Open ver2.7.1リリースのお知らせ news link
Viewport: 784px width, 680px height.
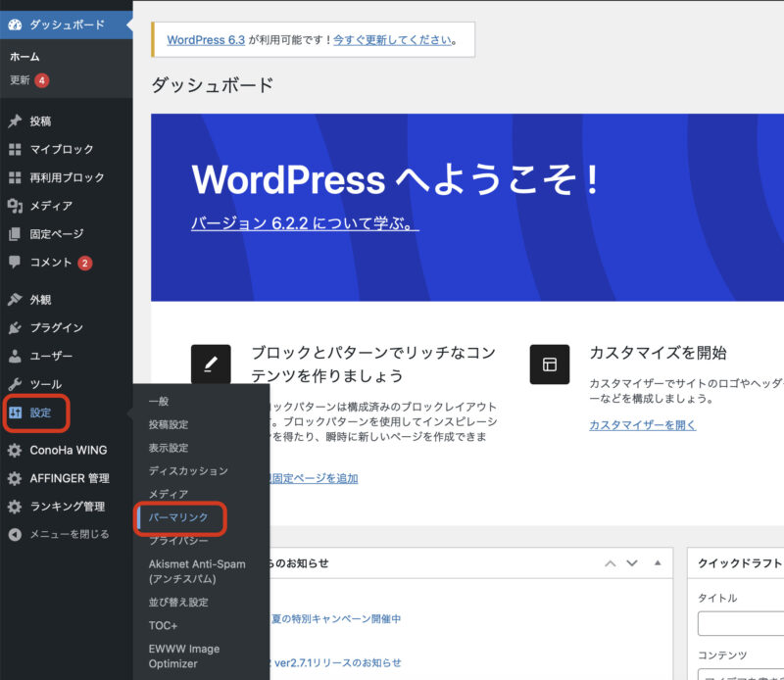tap(338, 663)
